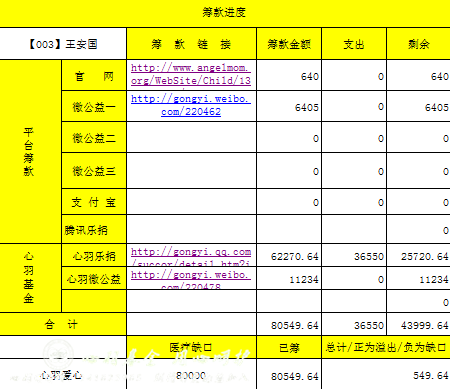The image size is (450, 389).
Task: Select the 合计 label cell
Action: pyautogui.click(x=63, y=324)
